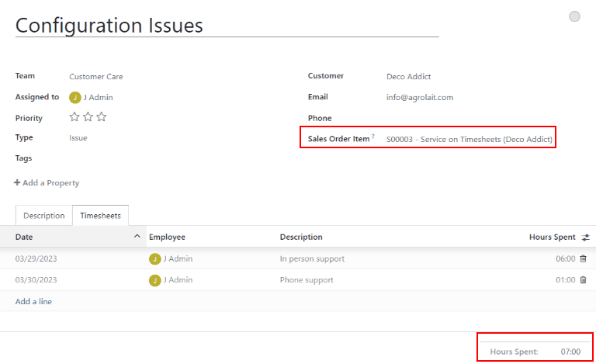Click Add a line link
The height and width of the screenshot is (364, 596).
pyautogui.click(x=33, y=301)
